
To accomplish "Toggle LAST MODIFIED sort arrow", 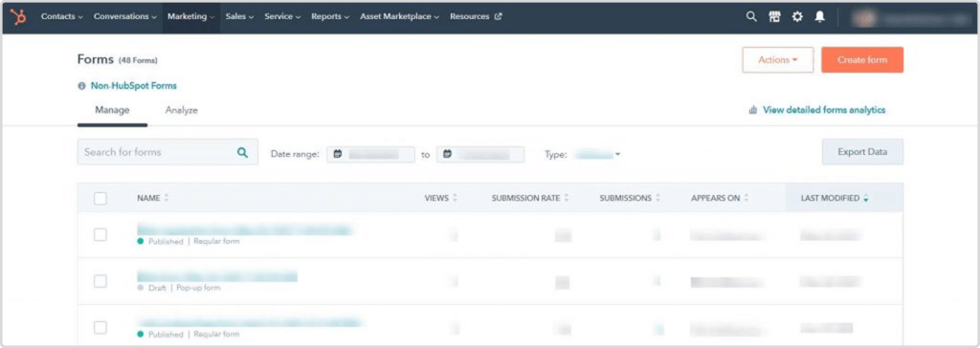I will 866,199.
